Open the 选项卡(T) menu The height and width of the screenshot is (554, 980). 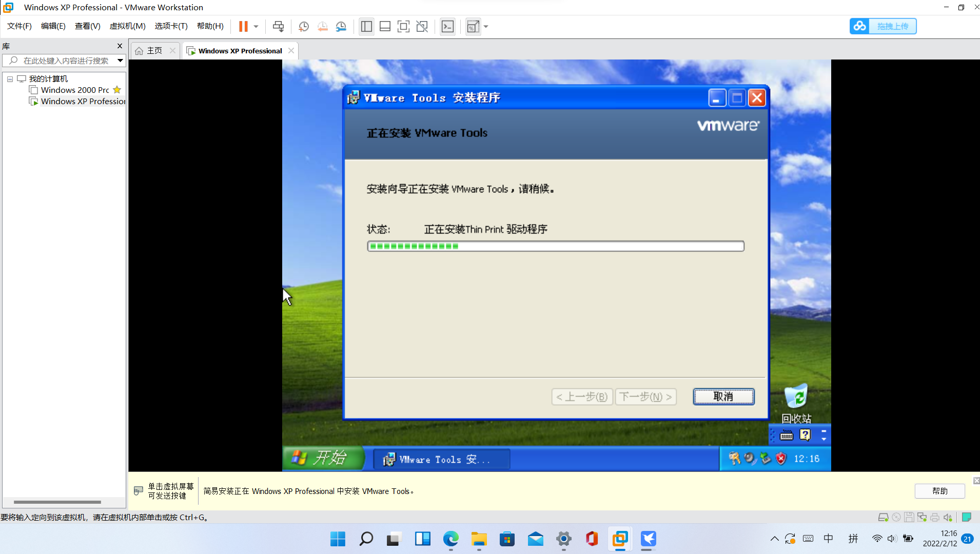(171, 26)
